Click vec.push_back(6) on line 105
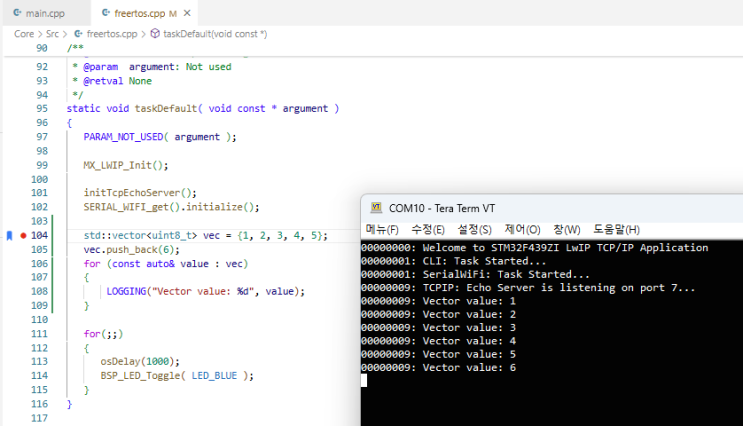Screen dimensions: 743x426 click(x=132, y=250)
